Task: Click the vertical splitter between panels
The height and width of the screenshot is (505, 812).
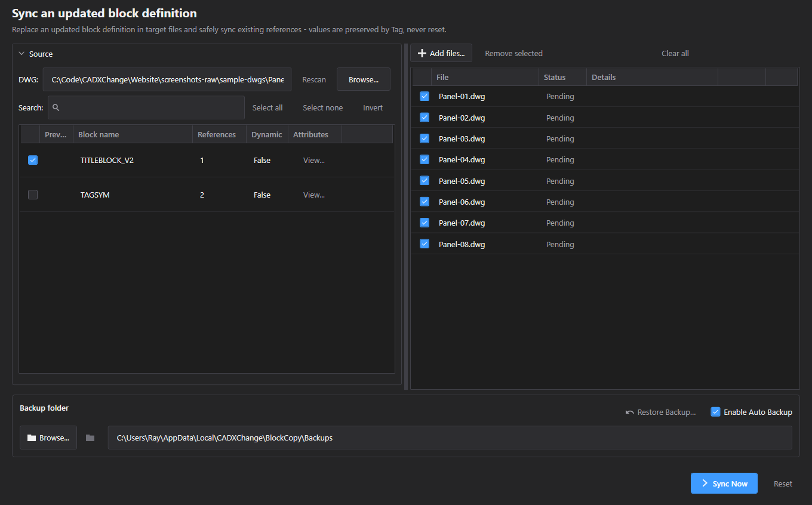Action: [x=406, y=216]
